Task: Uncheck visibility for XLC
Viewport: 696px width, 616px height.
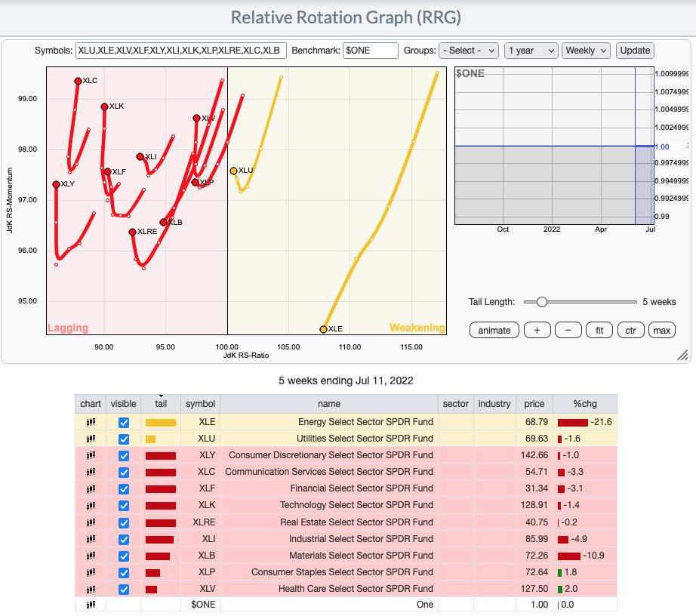Action: click(124, 473)
